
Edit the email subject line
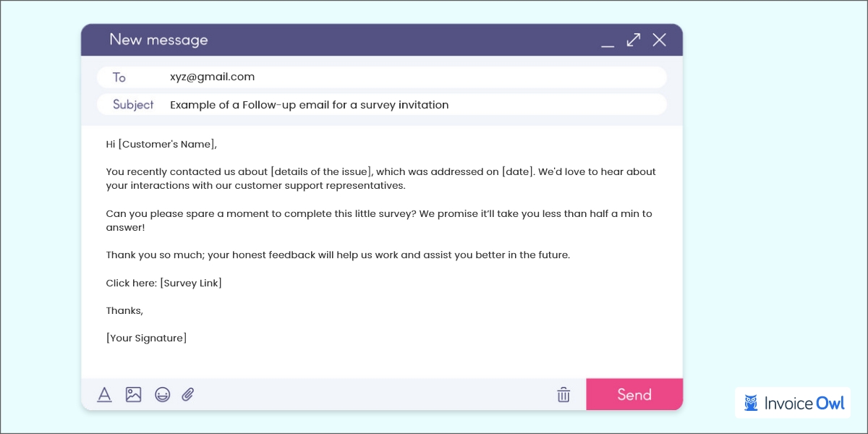[x=309, y=104]
